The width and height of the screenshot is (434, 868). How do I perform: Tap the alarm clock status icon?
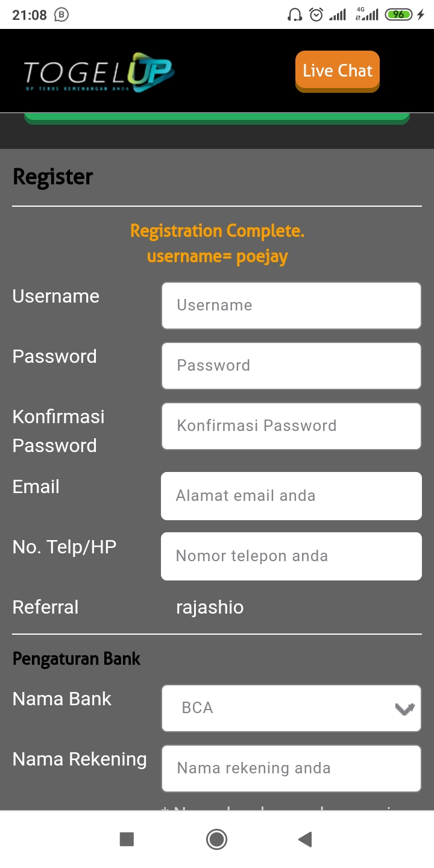click(316, 15)
